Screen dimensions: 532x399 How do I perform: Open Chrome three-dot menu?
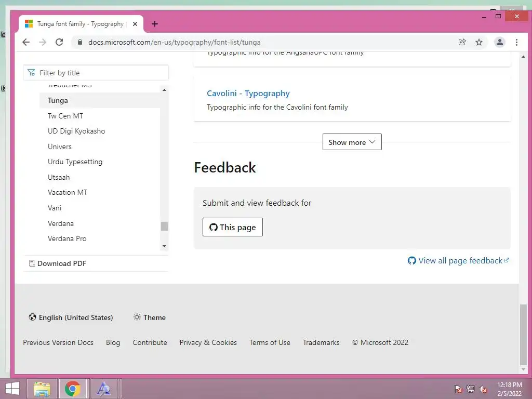pyautogui.click(x=516, y=42)
